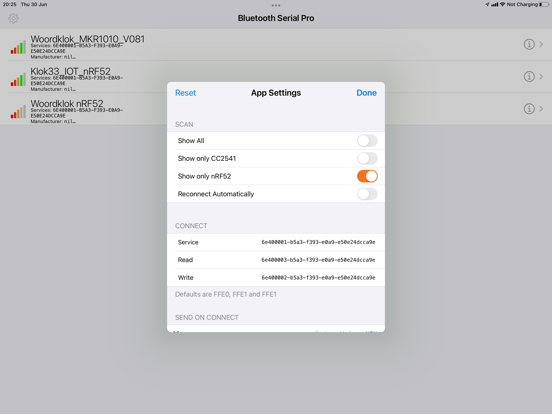The height and width of the screenshot is (414, 552).
Task: Tap Reset in App Settings
Action: (x=186, y=93)
